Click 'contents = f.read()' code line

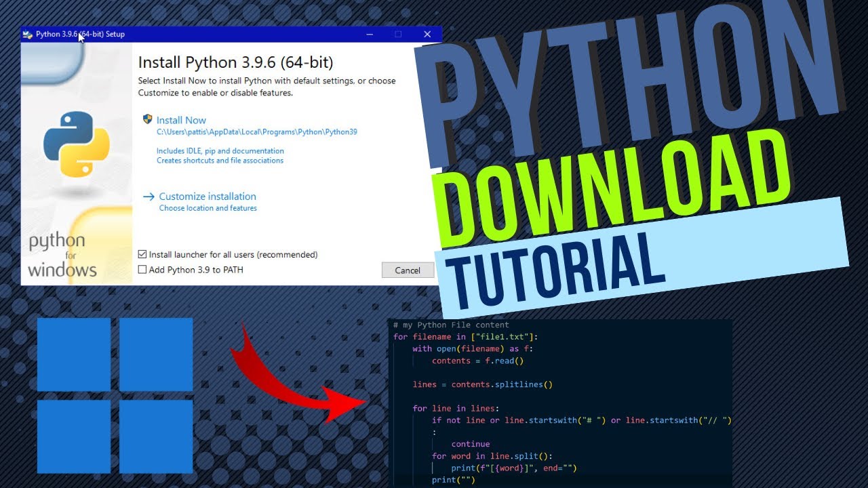point(478,361)
